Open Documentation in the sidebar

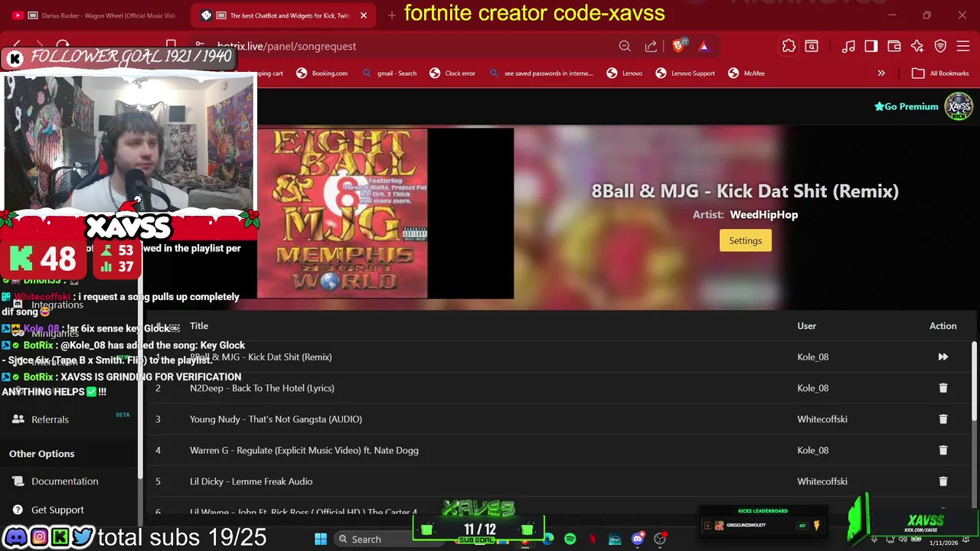click(64, 481)
